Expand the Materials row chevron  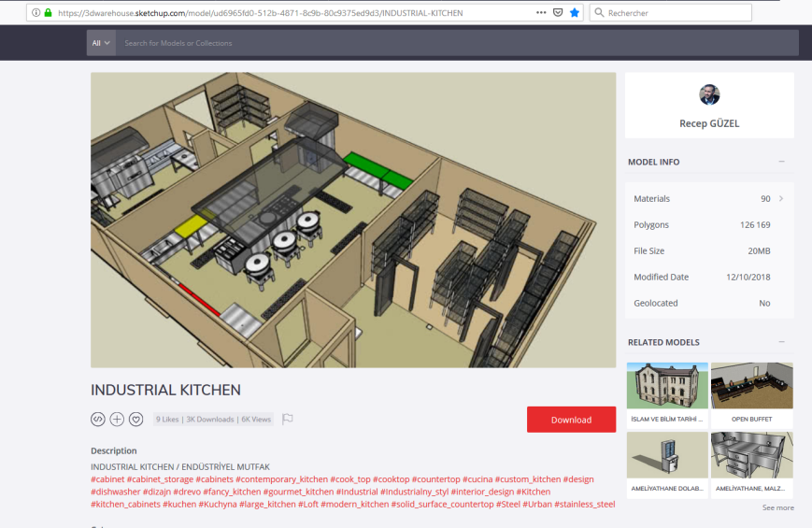coord(781,199)
